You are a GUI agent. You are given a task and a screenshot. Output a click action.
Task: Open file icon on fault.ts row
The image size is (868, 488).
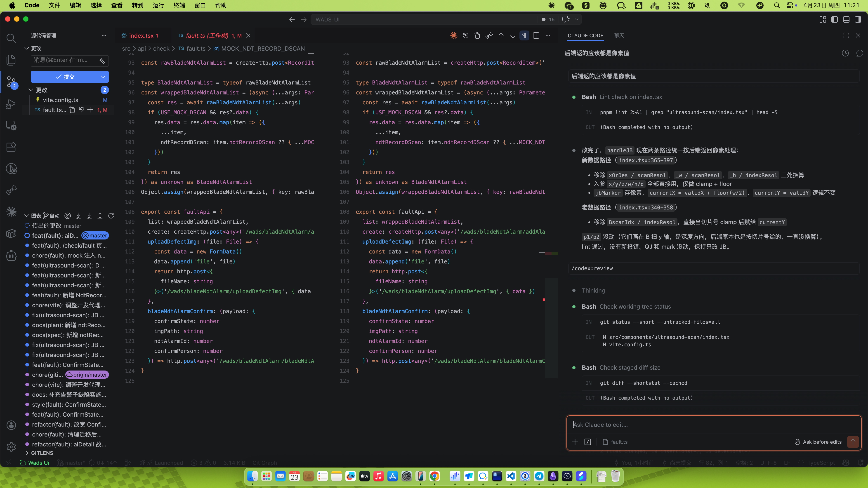point(72,110)
